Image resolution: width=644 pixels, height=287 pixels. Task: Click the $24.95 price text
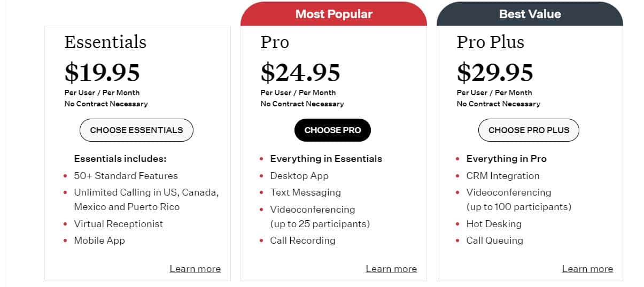300,72
